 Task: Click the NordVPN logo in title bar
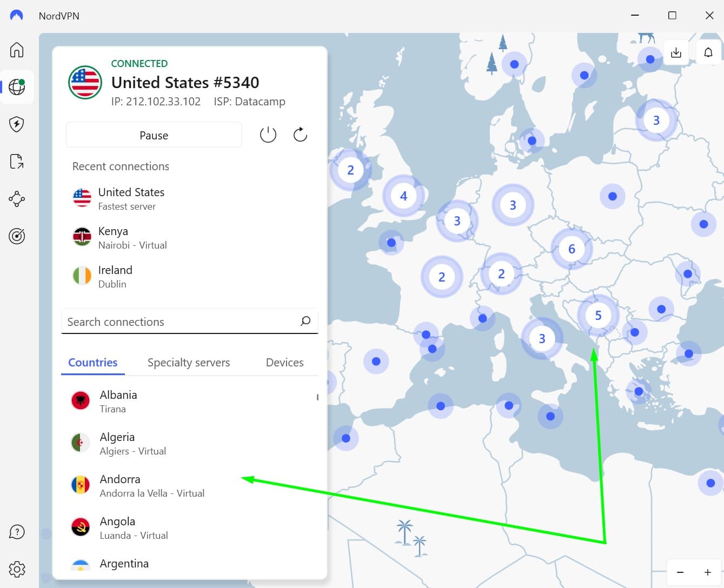coord(17,16)
